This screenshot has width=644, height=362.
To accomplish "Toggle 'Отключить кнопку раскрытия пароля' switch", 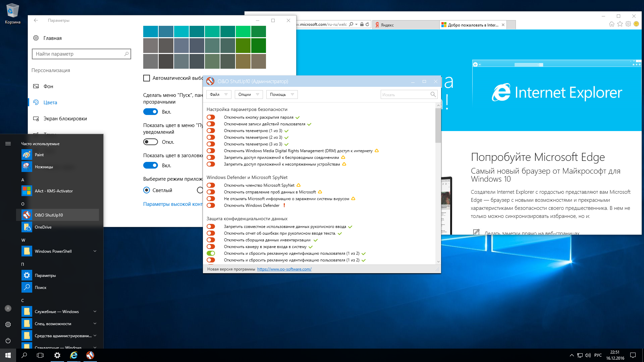I will [x=211, y=117].
